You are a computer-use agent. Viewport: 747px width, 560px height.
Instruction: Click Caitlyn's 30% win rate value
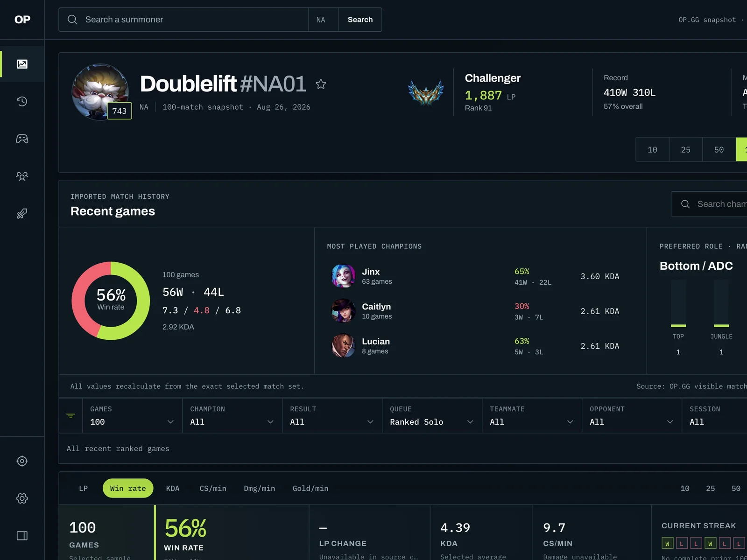pyautogui.click(x=522, y=306)
